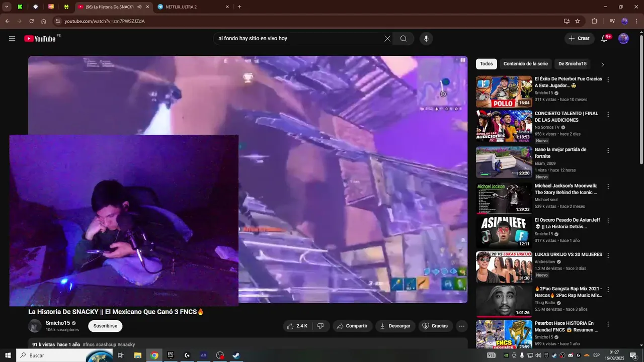Switch to the NETFLIX_ULTRA 2 tab

tap(194, 7)
